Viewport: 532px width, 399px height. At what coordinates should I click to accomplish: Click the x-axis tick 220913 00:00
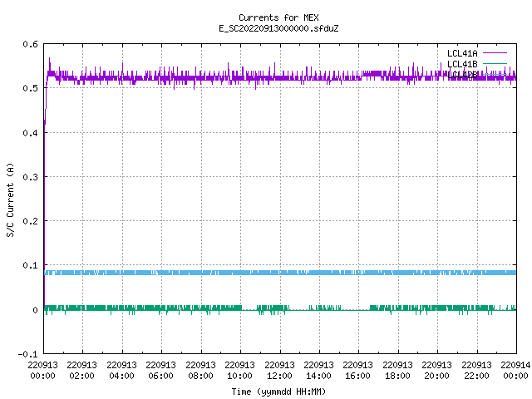click(42, 371)
